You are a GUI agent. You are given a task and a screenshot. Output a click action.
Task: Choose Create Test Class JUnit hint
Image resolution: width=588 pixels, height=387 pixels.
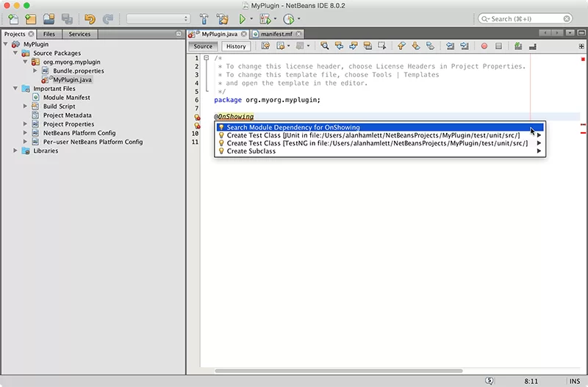click(x=380, y=135)
